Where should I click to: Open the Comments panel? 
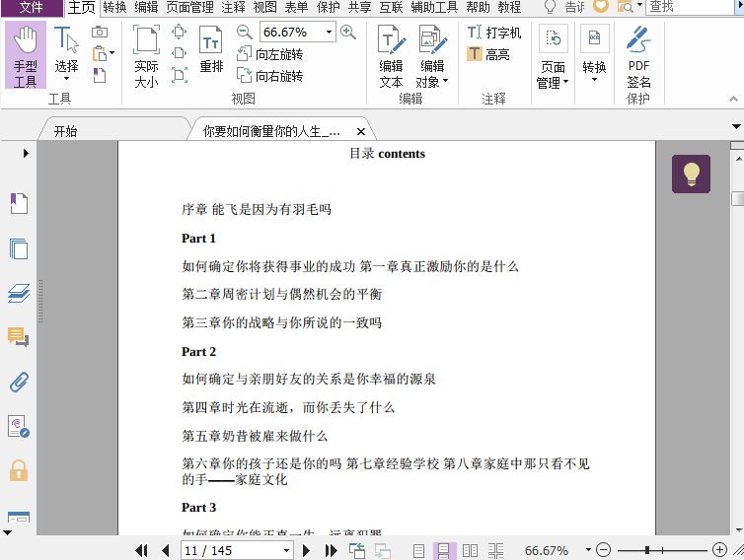(19, 337)
